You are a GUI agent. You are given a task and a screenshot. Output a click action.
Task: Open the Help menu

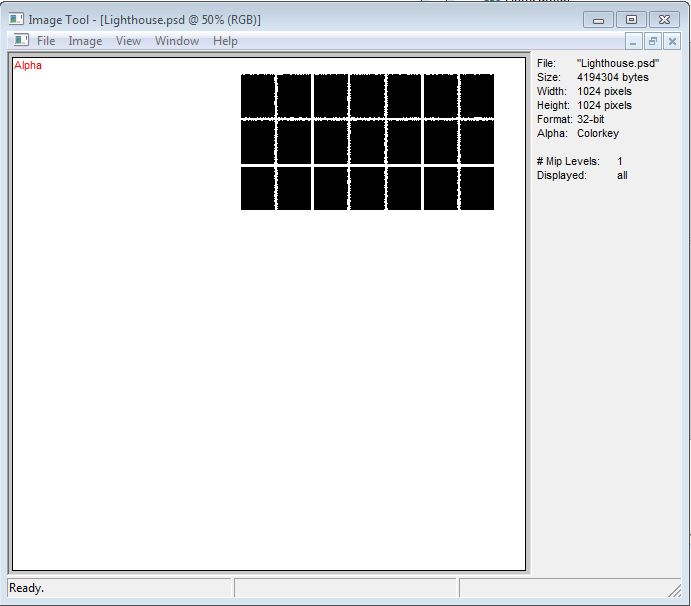[x=225, y=41]
